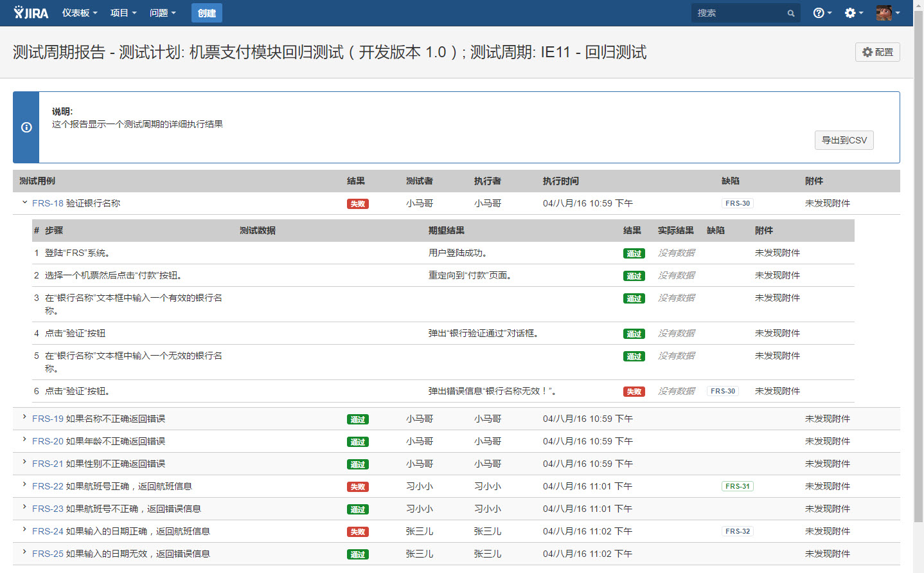This screenshot has height=573, width=924.
Task: Open the FRS-19 如果名称不正确返回错误 link
Action: (98, 419)
